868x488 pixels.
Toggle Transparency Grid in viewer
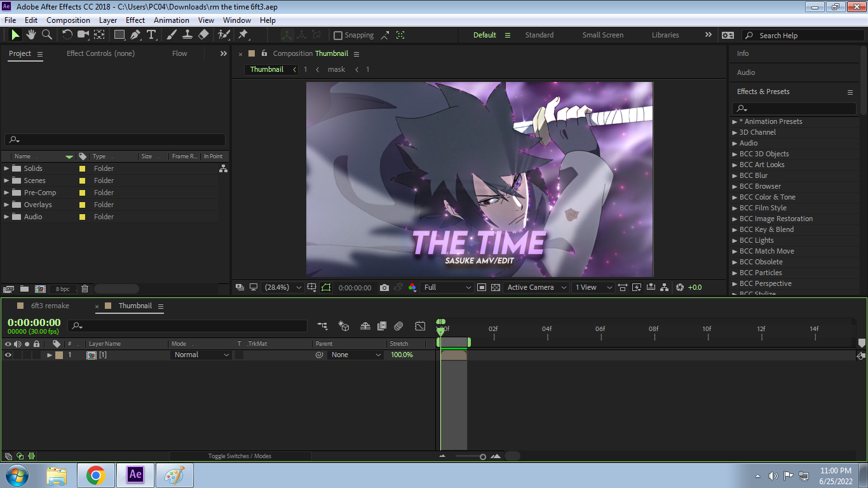(x=496, y=287)
